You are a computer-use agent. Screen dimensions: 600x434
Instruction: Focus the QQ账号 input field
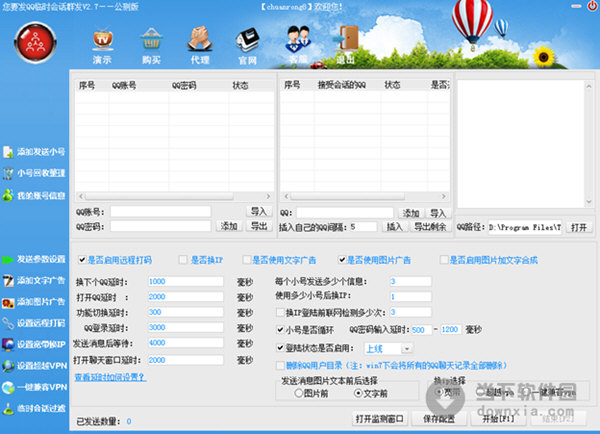coord(161,212)
